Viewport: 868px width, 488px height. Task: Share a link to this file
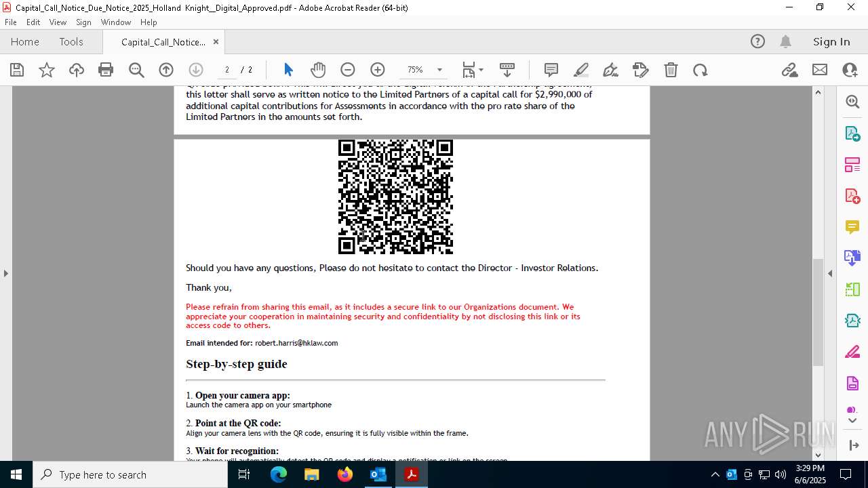pyautogui.click(x=789, y=70)
